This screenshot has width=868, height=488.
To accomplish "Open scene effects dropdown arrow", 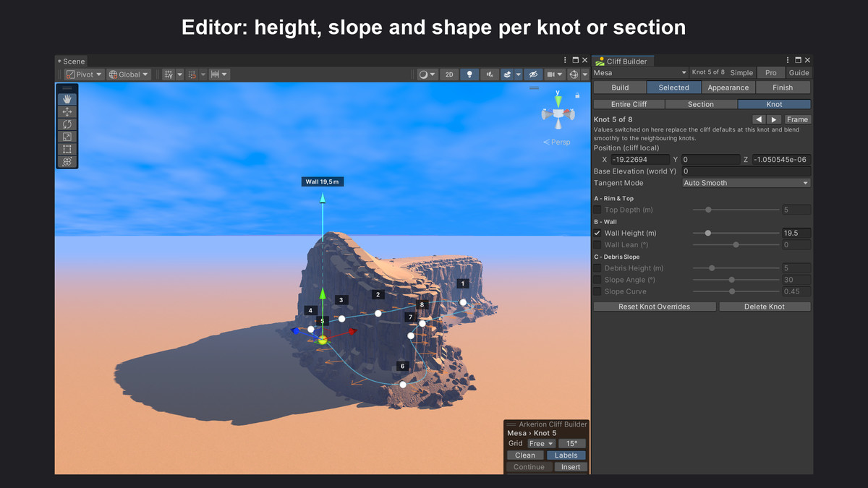I will pos(518,74).
